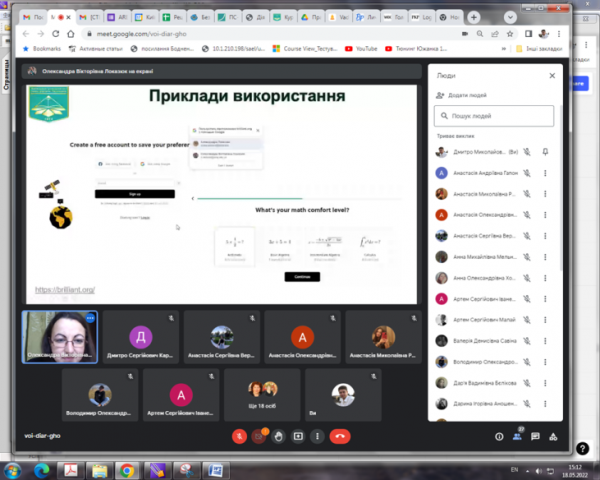Viewport: 600px width, 480px height.
Task: Open meeting details info icon
Action: coord(499,436)
